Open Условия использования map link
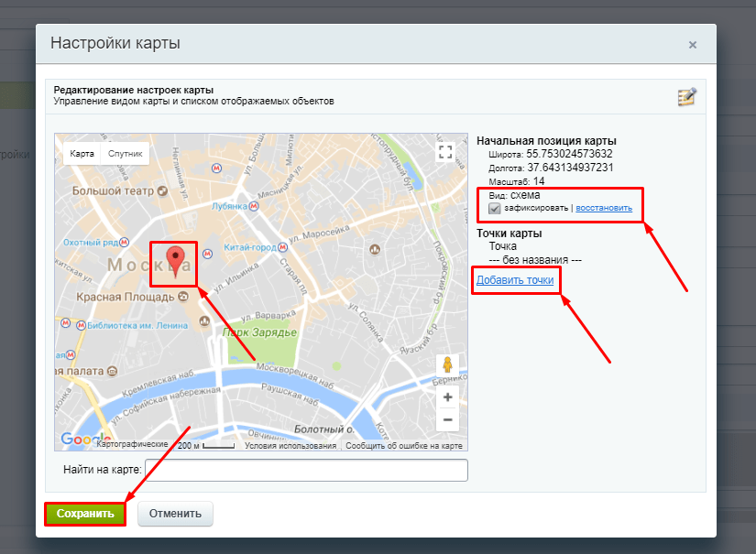 click(290, 445)
